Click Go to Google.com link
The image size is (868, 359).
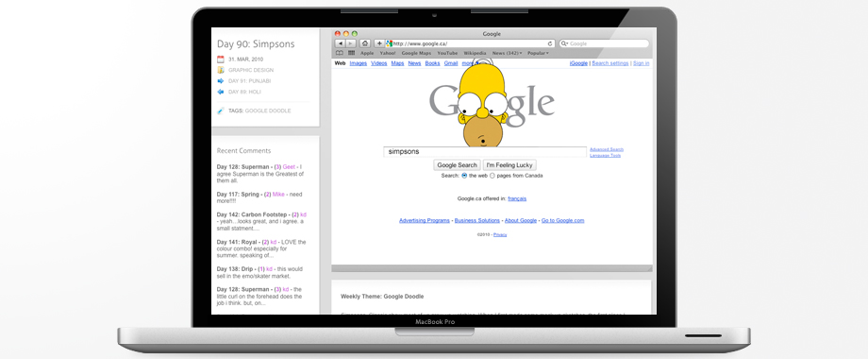coord(562,220)
